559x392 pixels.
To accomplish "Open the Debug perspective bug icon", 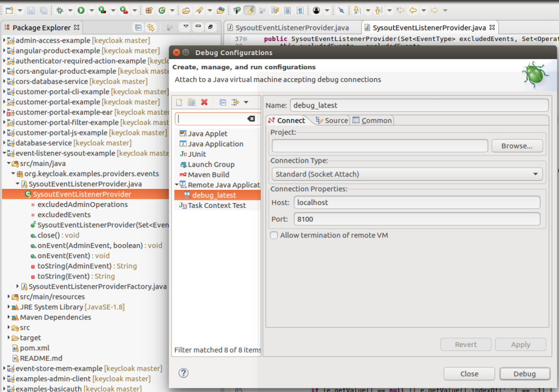I will pyautogui.click(x=60, y=9).
